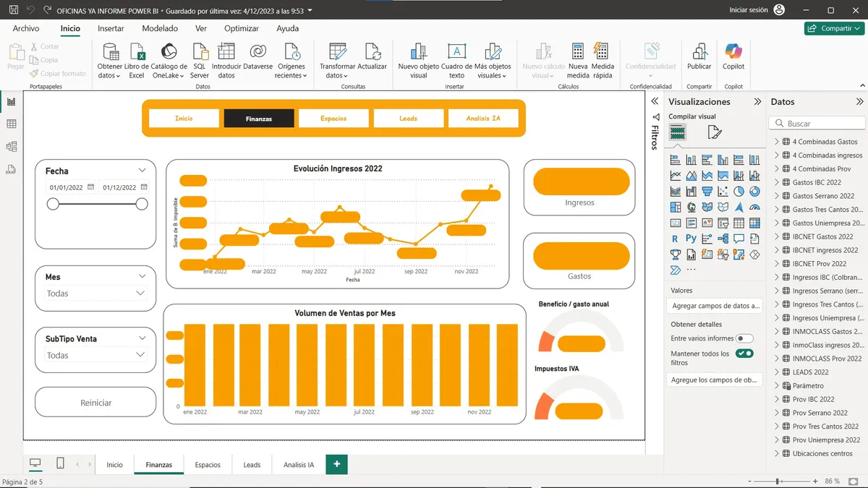Select the donut chart visualization
868x488 pixels.
754,192
